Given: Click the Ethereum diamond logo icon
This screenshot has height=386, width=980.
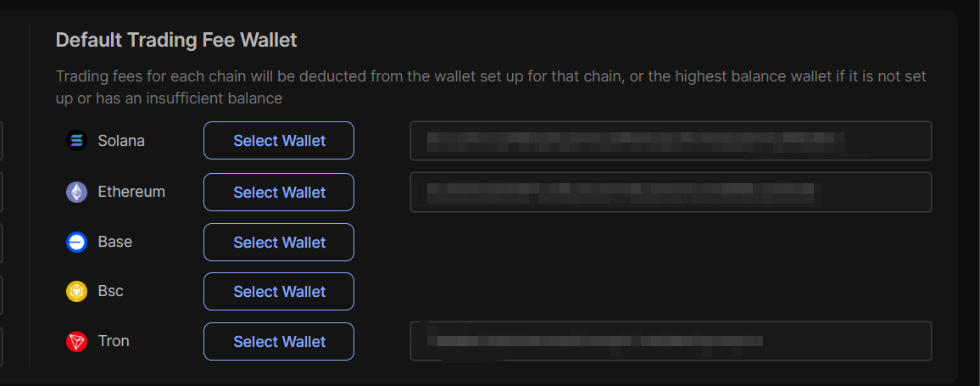Looking at the screenshot, I should pos(76,193).
